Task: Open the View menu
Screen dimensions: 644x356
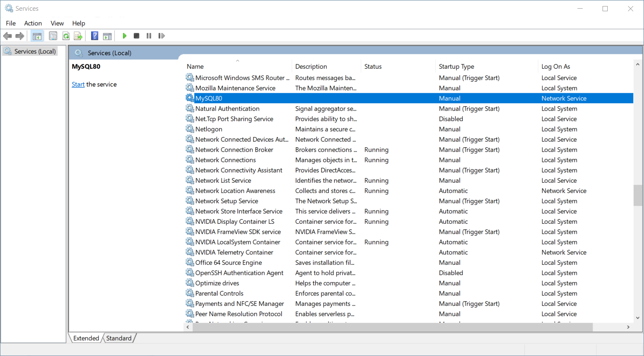Action: click(57, 23)
